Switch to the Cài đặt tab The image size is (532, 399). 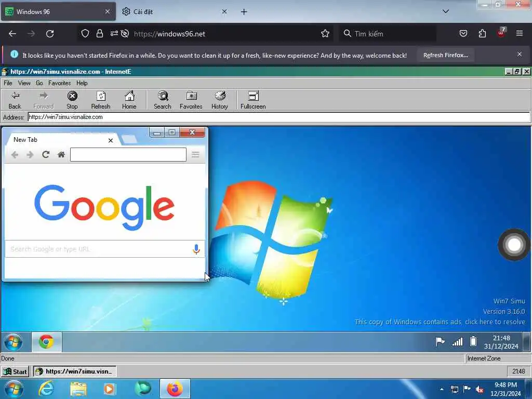point(175,11)
